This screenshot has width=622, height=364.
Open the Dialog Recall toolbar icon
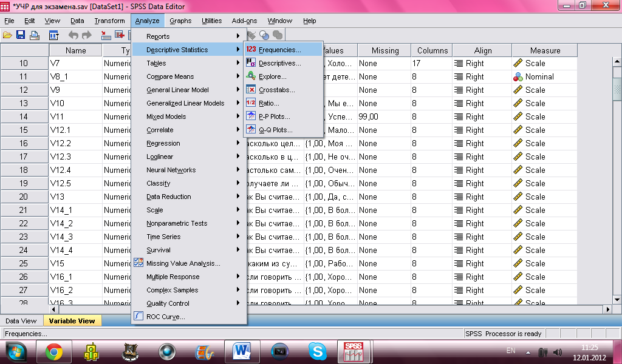(x=53, y=35)
